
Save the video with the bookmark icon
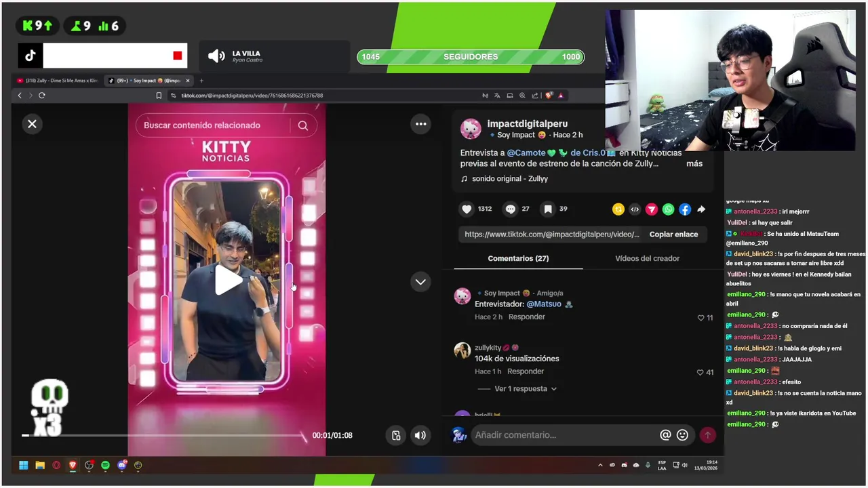[x=548, y=209]
